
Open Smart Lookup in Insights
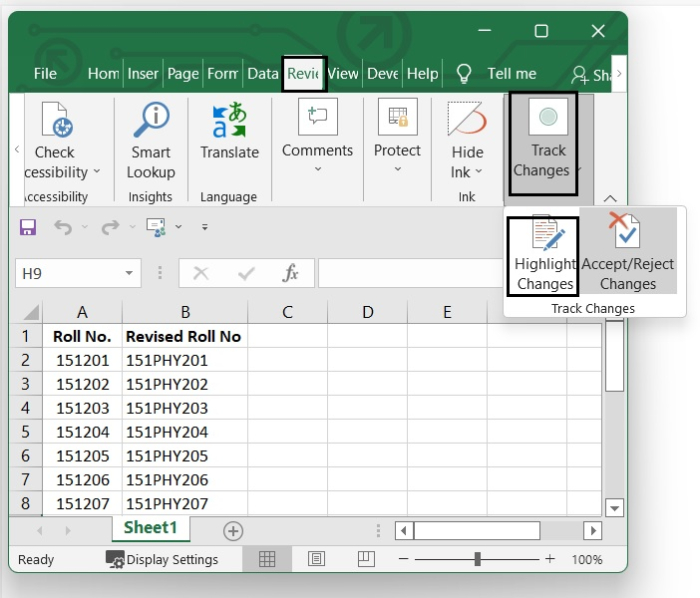coord(151,122)
